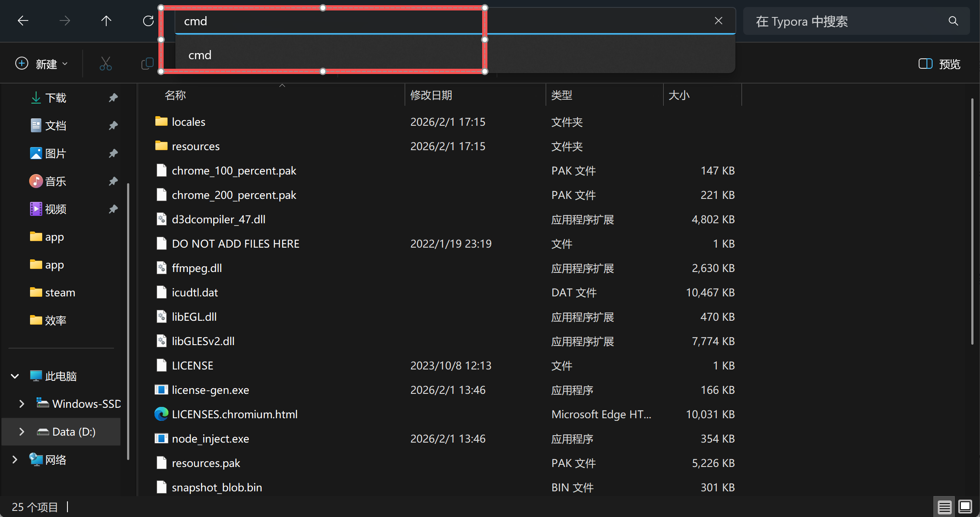Click the Back navigation arrow
The width and height of the screenshot is (980, 517).
(x=23, y=21)
